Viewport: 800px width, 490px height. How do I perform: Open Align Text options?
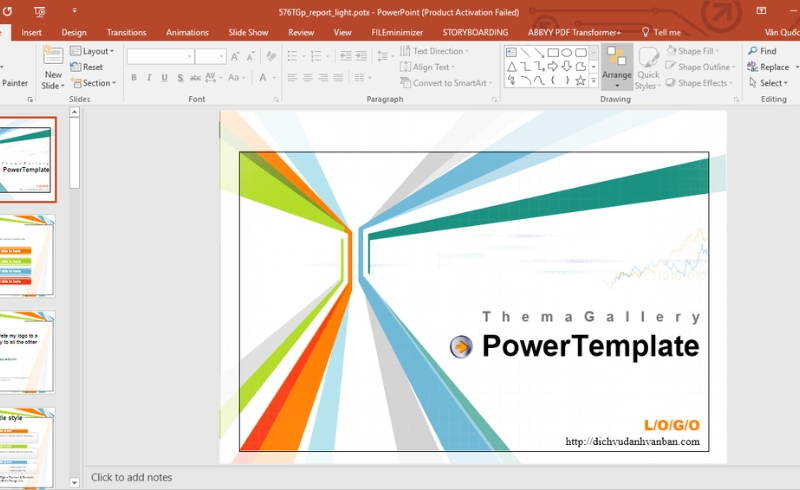(427, 67)
